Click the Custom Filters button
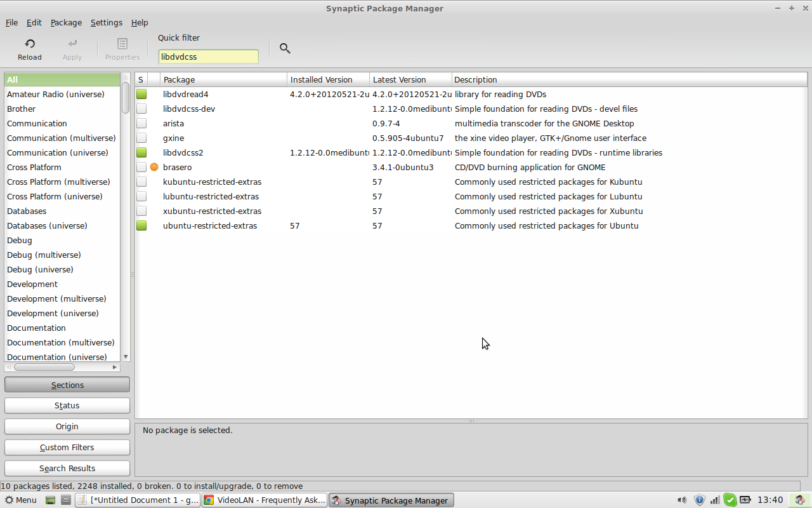 click(67, 447)
